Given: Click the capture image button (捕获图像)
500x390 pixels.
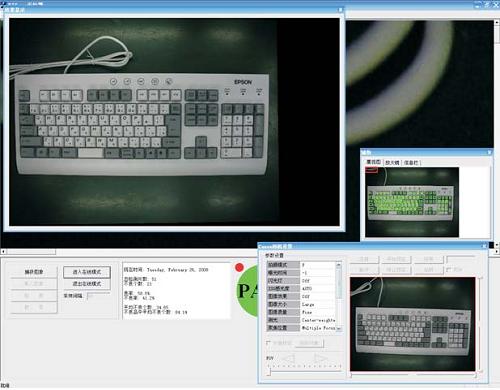Looking at the screenshot, I should 34,272.
